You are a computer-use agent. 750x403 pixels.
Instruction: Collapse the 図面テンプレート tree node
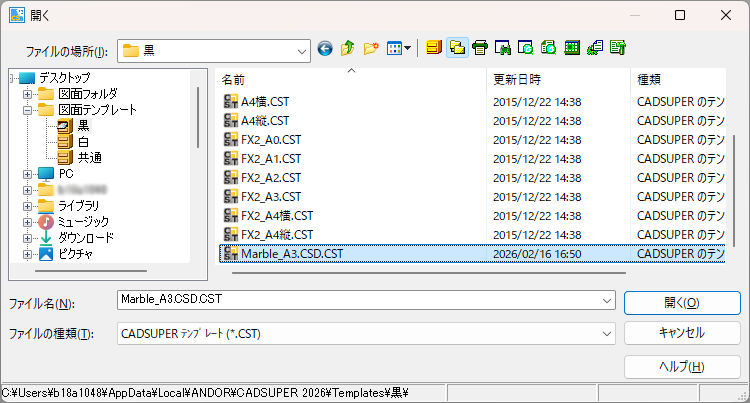(x=28, y=110)
